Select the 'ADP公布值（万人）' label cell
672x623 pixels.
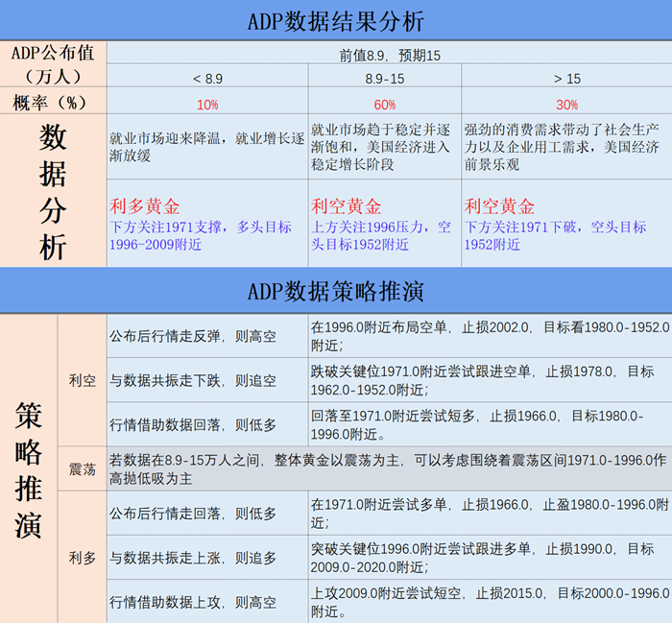pyautogui.click(x=53, y=64)
